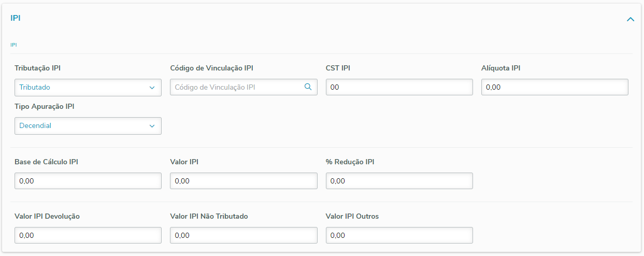Click the Valor IPI input field
Viewport: 644px width, 256px height.
pos(244,181)
